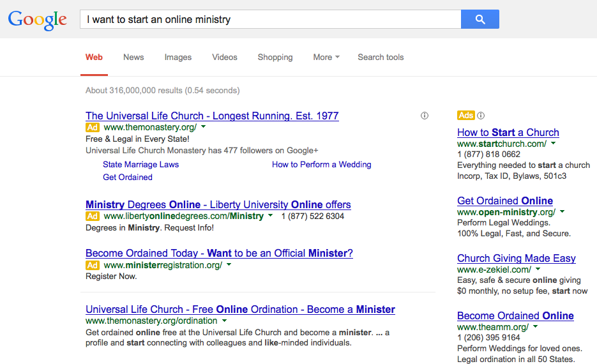Open the More menu dropdown

tap(326, 57)
